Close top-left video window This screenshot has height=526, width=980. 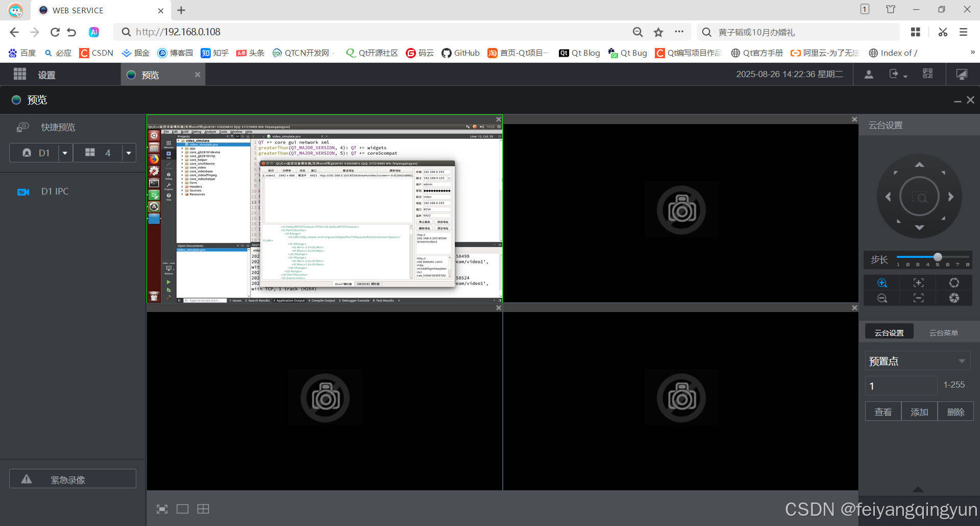(x=499, y=119)
